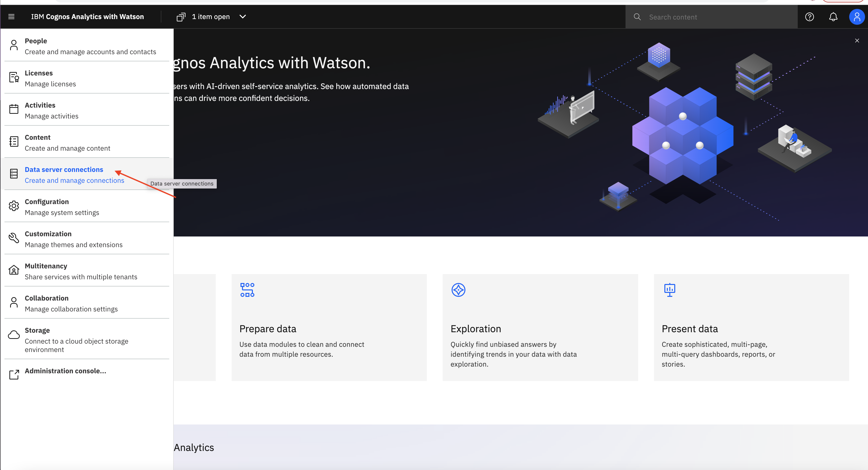Open Activities menu item
The height and width of the screenshot is (470, 868).
point(87,110)
